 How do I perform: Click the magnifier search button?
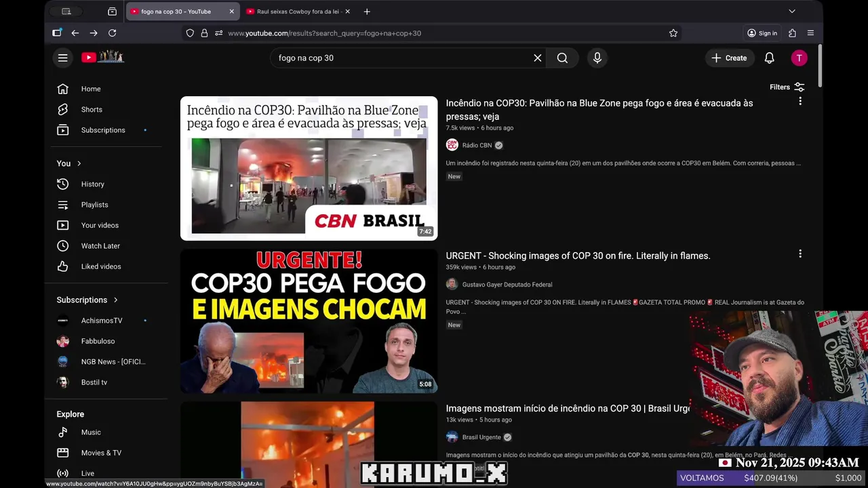click(x=562, y=58)
